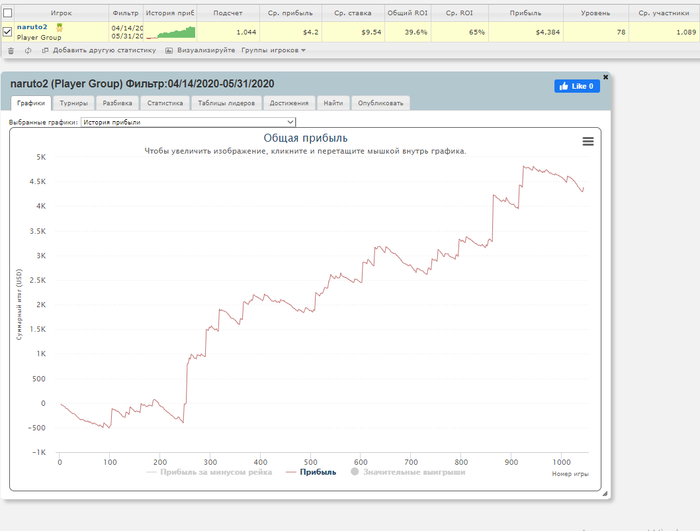Toggle 'Значительные выигрыши' legend series
The width and height of the screenshot is (700, 531).
[408, 472]
